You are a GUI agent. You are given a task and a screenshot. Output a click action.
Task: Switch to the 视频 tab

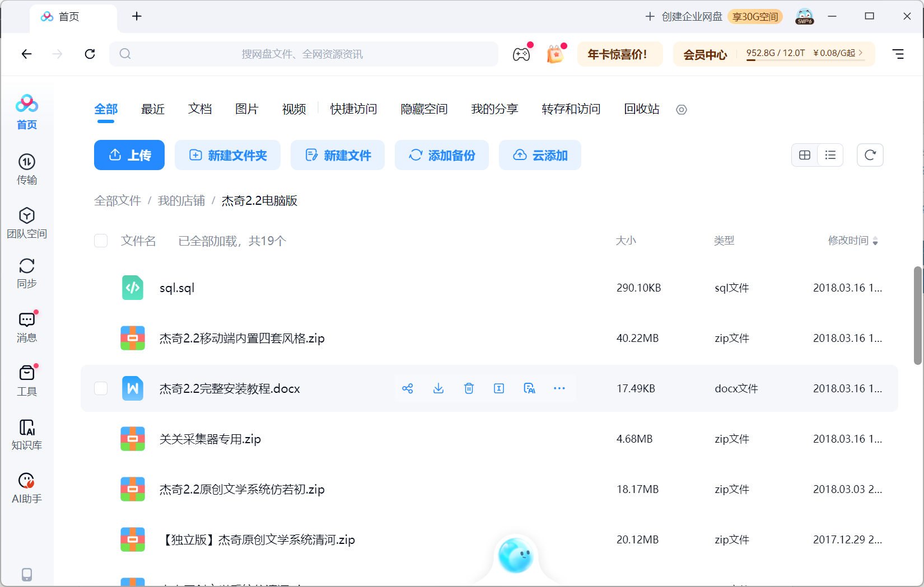click(x=294, y=109)
